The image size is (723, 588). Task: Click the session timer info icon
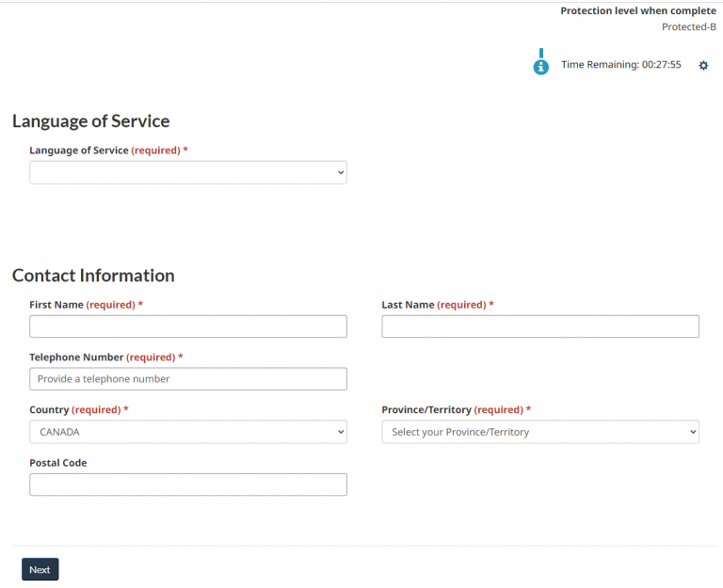point(541,67)
